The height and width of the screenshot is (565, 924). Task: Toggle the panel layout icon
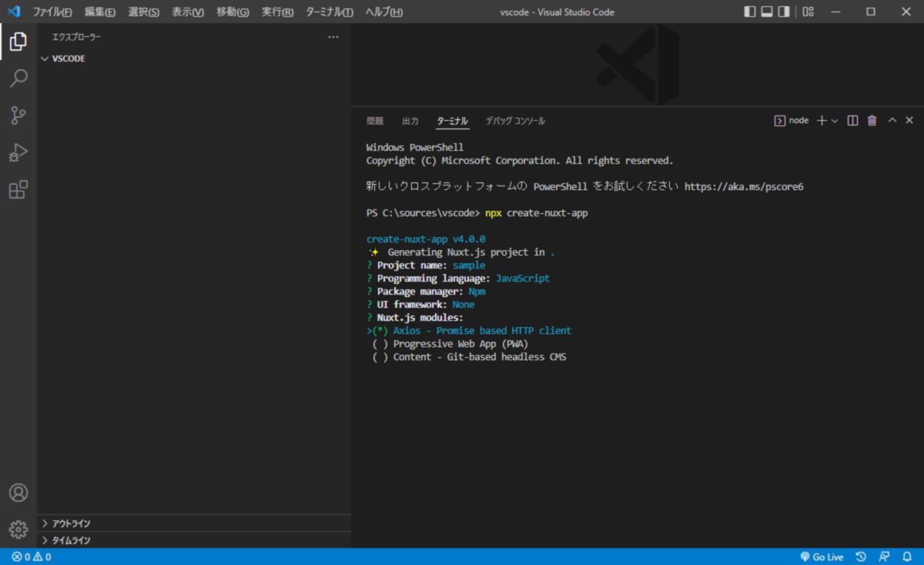(767, 12)
